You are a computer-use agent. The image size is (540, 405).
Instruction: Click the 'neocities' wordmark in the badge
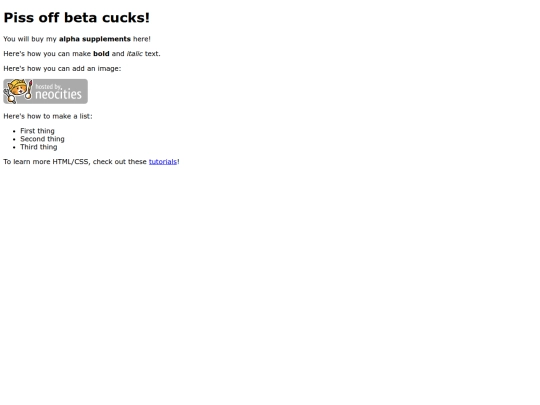click(58, 94)
